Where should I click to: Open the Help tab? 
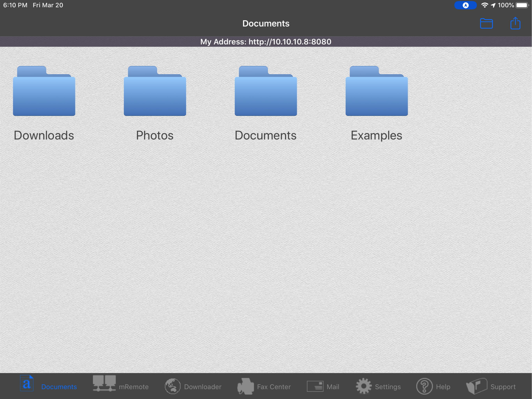pyautogui.click(x=433, y=386)
